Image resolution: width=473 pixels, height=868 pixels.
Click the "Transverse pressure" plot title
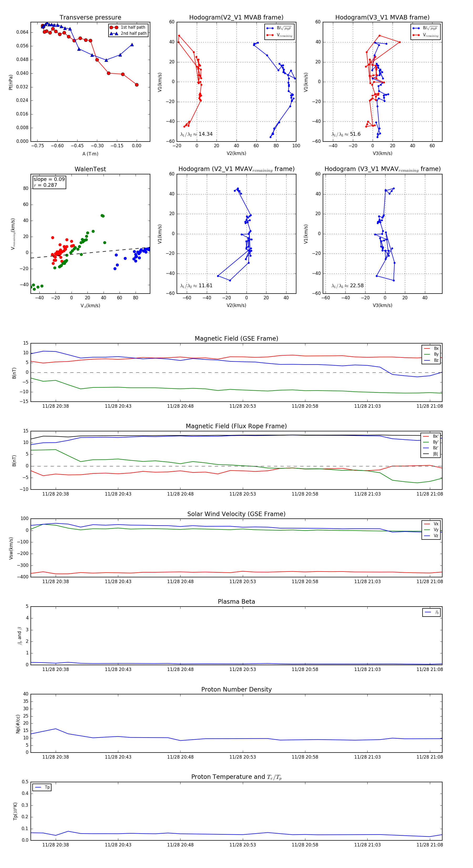[x=90, y=18]
